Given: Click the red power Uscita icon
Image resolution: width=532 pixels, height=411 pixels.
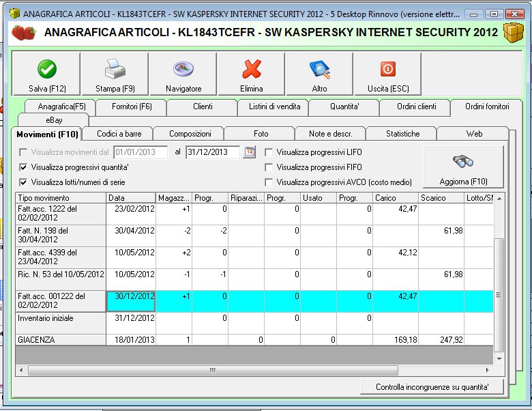Looking at the screenshot, I should 388,69.
